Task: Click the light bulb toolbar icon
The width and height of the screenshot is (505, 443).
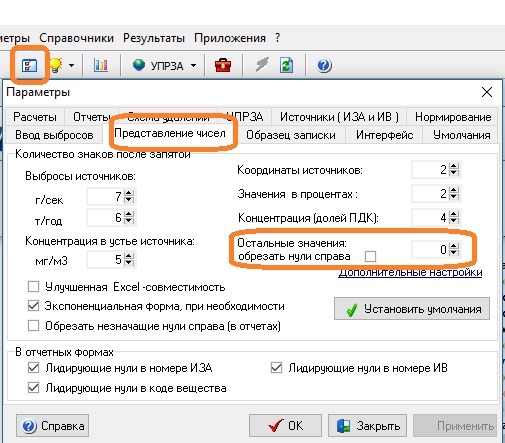Action: tap(56, 65)
